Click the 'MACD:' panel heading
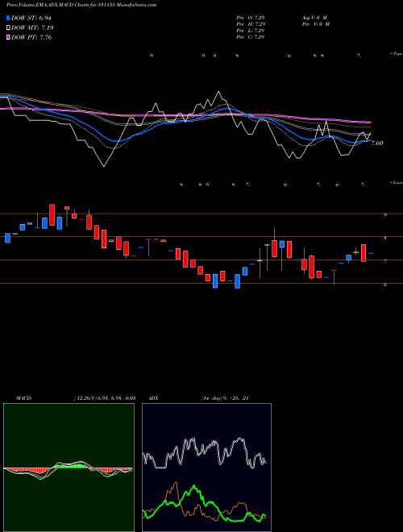The width and height of the screenshot is (403, 532). pyautogui.click(x=24, y=398)
